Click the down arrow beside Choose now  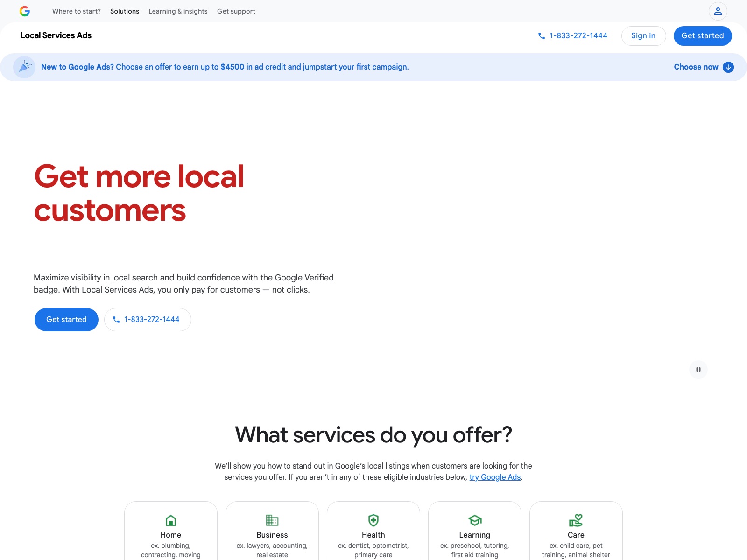point(728,67)
